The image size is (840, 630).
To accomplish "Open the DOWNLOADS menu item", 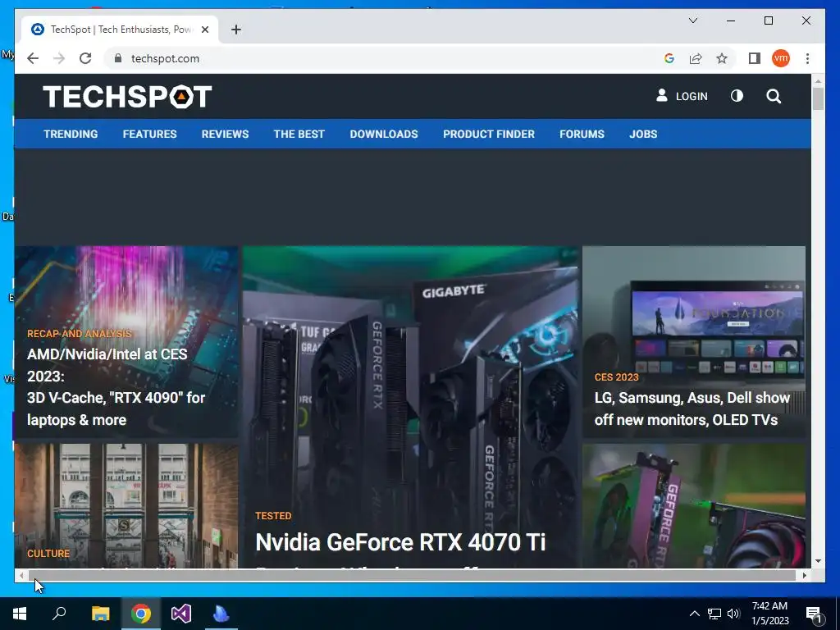I will [x=384, y=134].
